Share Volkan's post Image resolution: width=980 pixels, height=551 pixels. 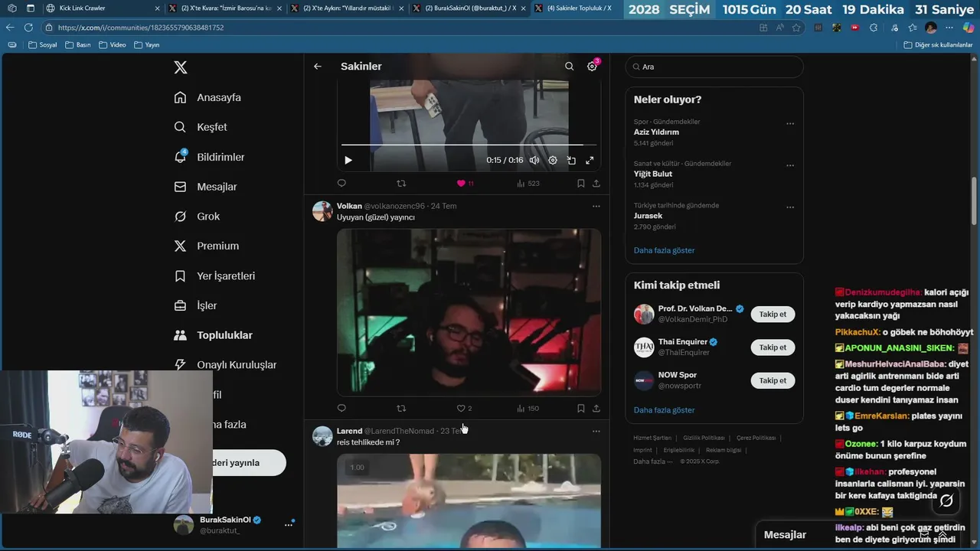(x=596, y=408)
